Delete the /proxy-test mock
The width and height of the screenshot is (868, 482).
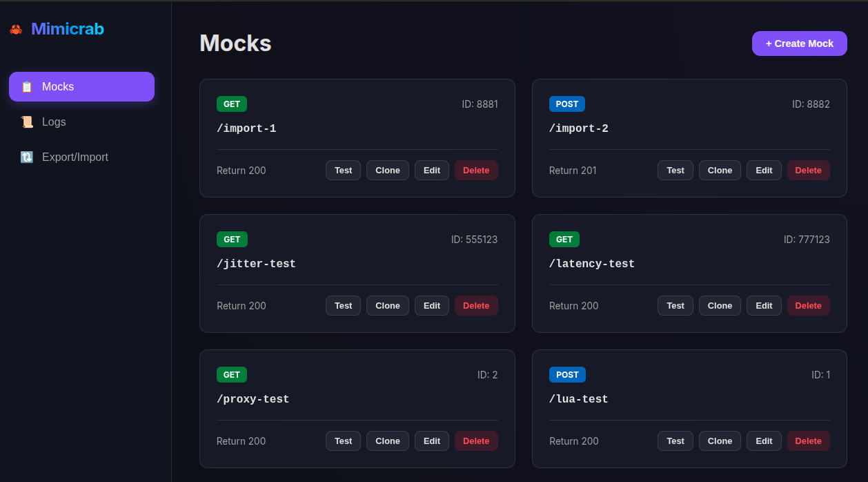click(x=476, y=441)
